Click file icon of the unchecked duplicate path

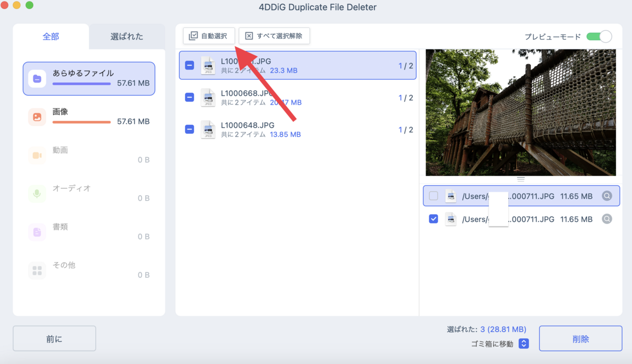(x=450, y=196)
